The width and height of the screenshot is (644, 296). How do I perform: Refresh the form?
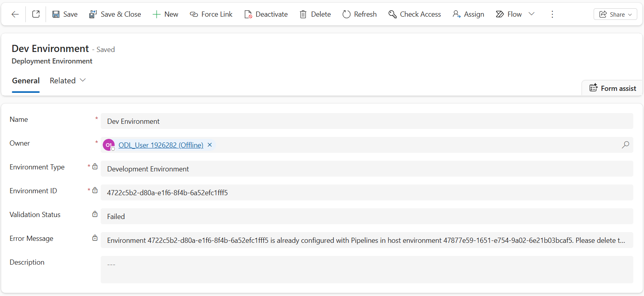pyautogui.click(x=359, y=14)
